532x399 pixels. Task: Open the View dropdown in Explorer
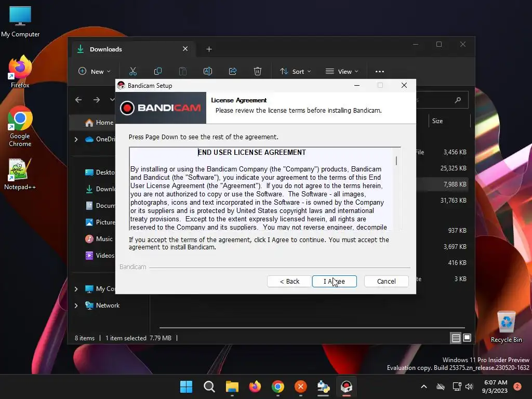342,71
